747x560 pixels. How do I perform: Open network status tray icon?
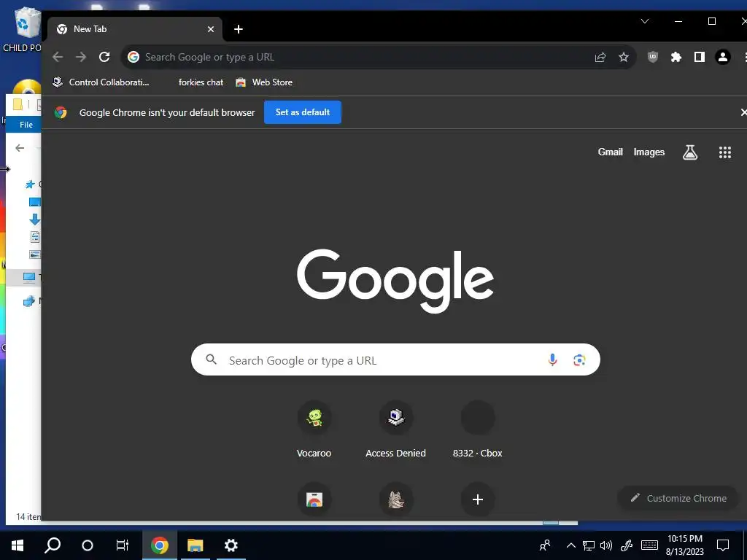click(x=589, y=545)
